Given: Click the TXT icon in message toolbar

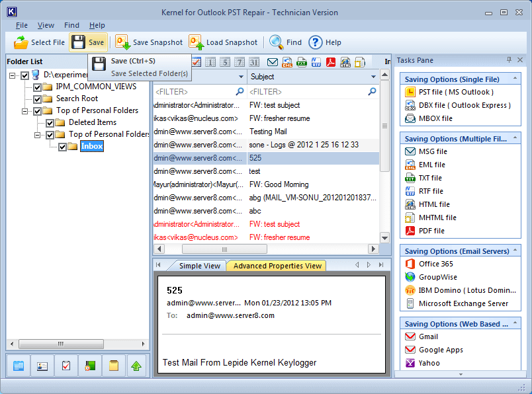Looking at the screenshot, I should point(302,62).
